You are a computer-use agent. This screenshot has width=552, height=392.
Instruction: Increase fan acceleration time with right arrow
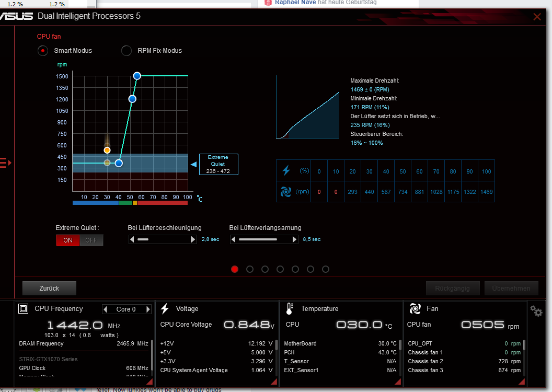pyautogui.click(x=193, y=239)
